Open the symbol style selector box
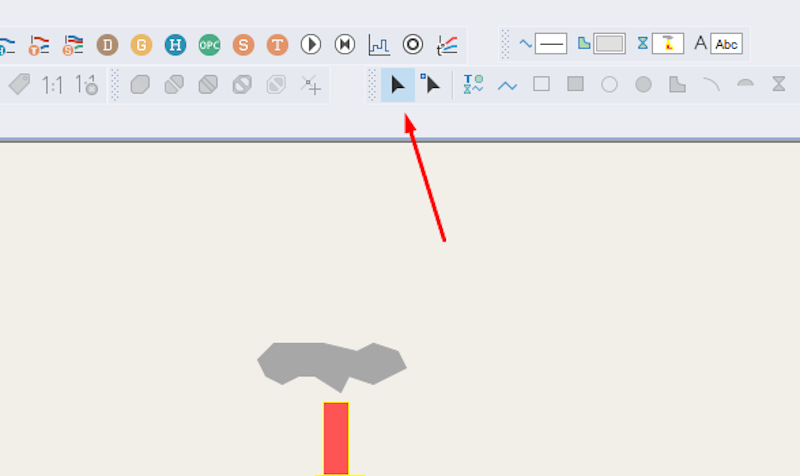 668,44
